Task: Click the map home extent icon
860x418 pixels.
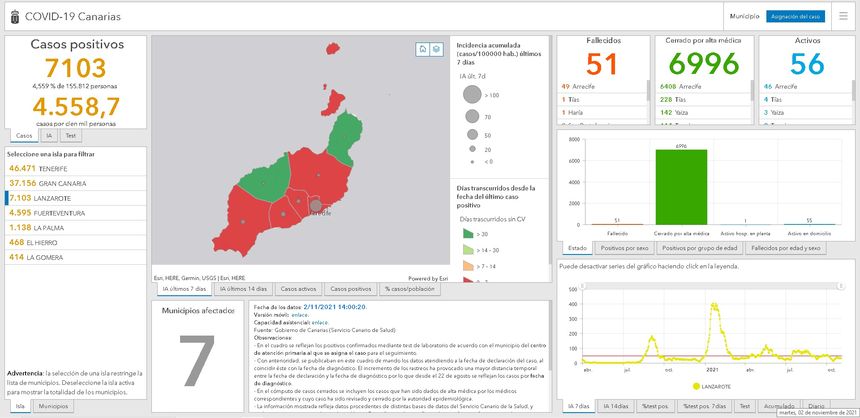Action: [423, 49]
